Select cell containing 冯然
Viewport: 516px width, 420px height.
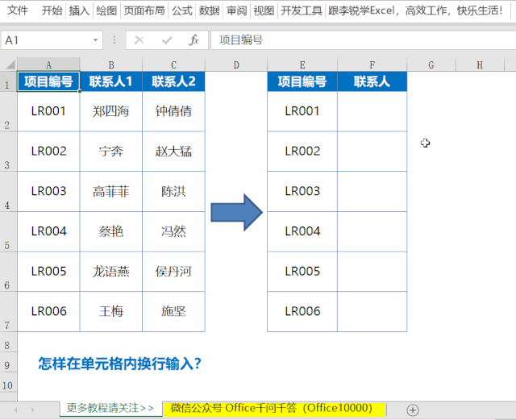pos(173,231)
